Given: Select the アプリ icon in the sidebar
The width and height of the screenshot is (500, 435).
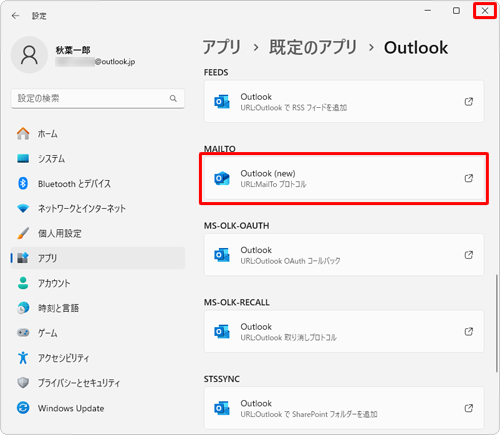Looking at the screenshot, I should 23,258.
